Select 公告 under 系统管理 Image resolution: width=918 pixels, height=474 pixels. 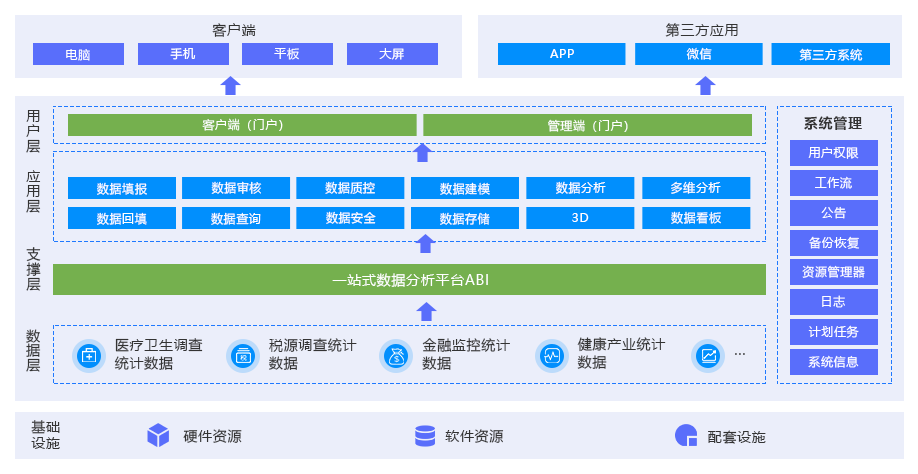click(x=834, y=212)
